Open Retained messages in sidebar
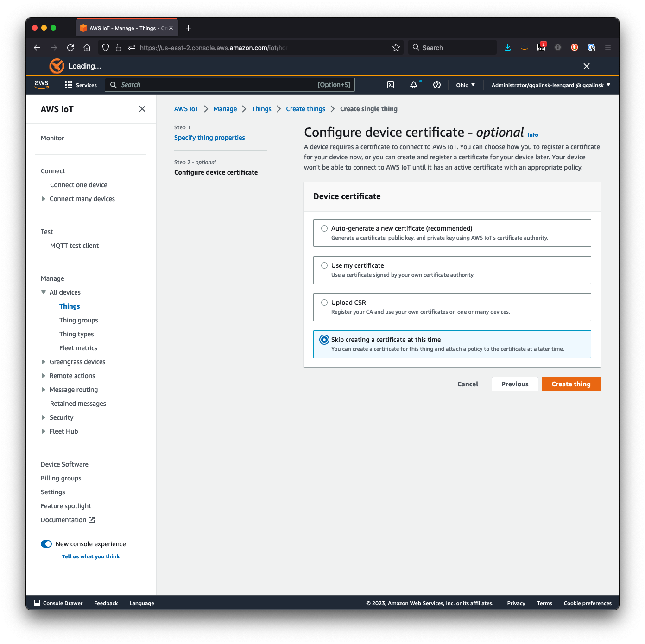 point(78,404)
